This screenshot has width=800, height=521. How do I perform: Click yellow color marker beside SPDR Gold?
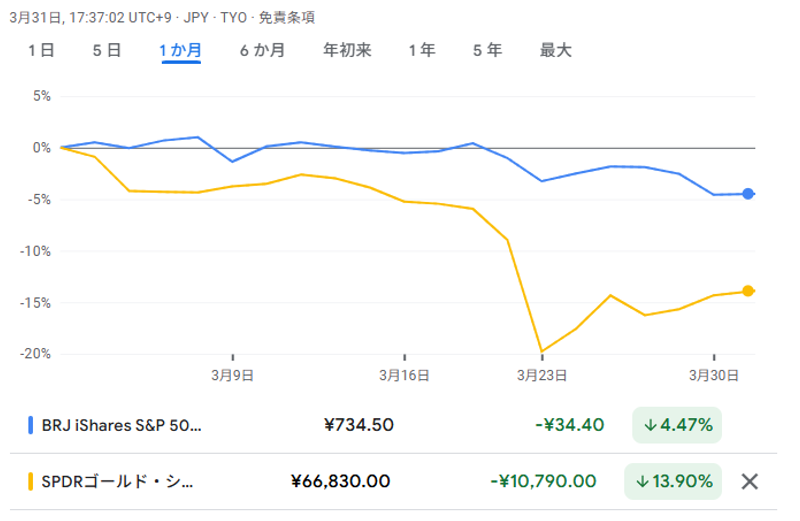[31, 482]
